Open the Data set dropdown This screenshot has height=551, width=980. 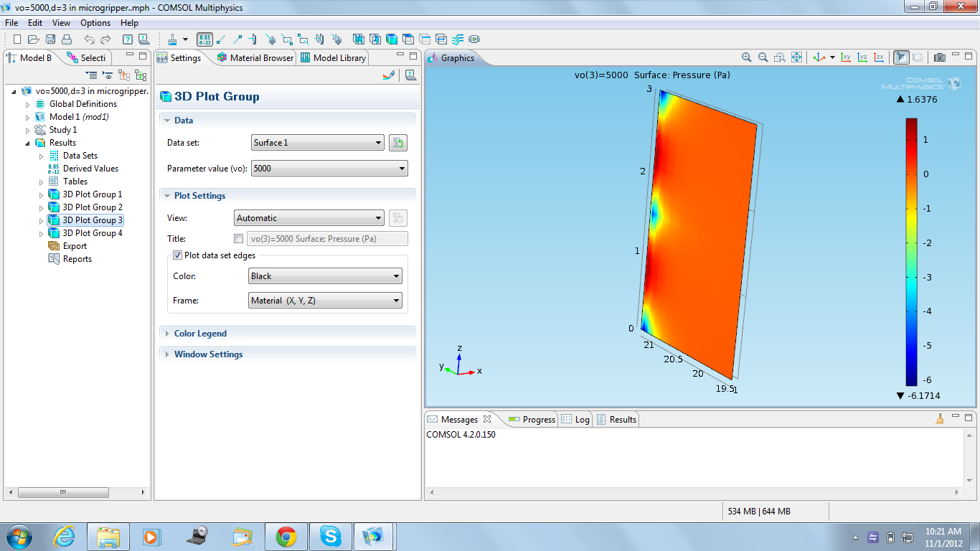pos(318,143)
